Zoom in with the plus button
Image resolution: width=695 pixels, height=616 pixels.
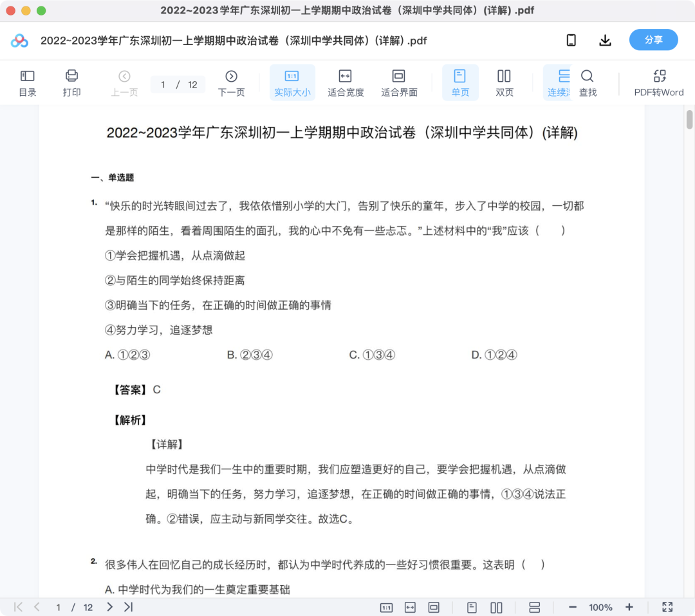tap(629, 607)
